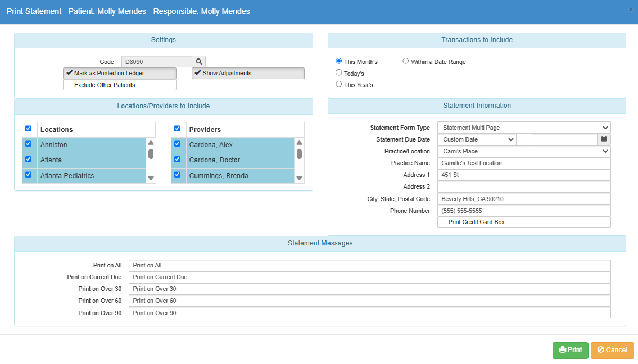Image resolution: width=638 pixels, height=364 pixels.
Task: Uncheck Atlanta Pediatrics location
Action: click(x=28, y=175)
